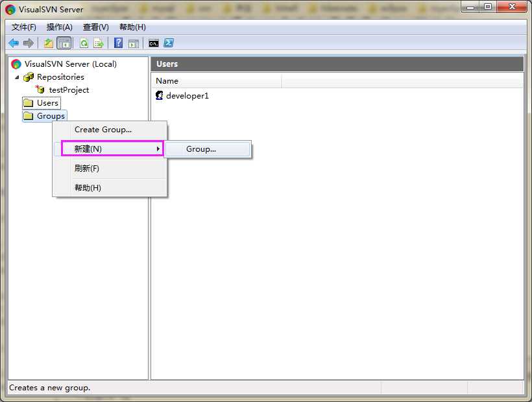Screen dimensions: 532x402
Task: Click the VisualSVN Server root node icon
Action: coord(16,64)
